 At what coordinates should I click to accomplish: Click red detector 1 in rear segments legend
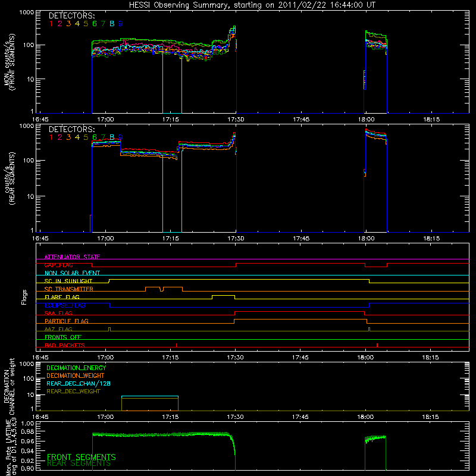pyautogui.click(x=51, y=137)
